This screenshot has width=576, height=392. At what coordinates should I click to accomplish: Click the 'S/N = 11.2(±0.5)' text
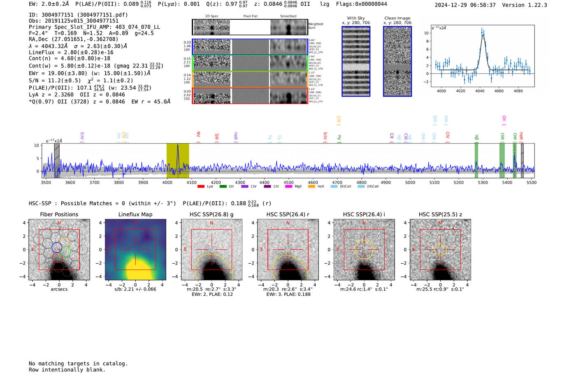pos(55,81)
